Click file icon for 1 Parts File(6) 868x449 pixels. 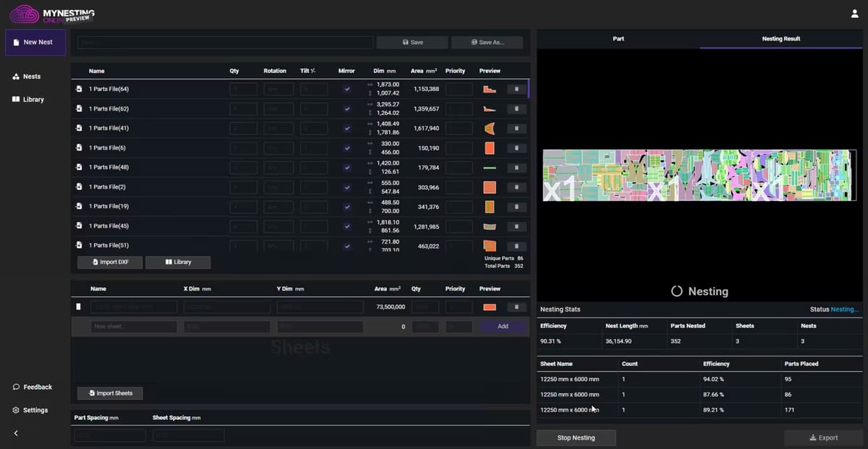pos(79,147)
